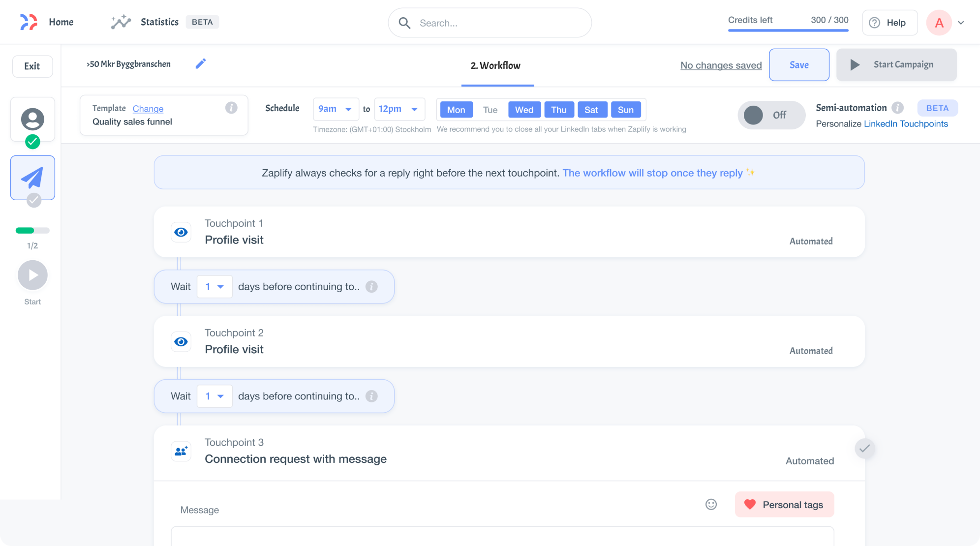The width and height of the screenshot is (980, 546).
Task: Select the profile/contacts step icon in sidebar
Action: 32,119
